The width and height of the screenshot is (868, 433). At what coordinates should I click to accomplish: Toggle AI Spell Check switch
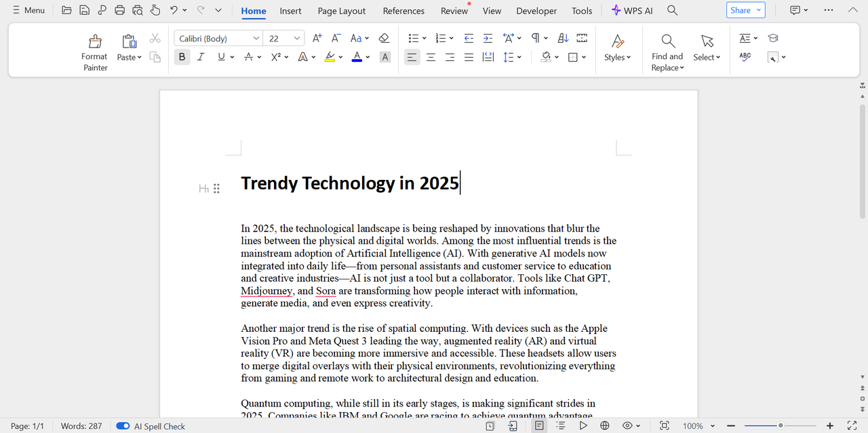pyautogui.click(x=123, y=426)
